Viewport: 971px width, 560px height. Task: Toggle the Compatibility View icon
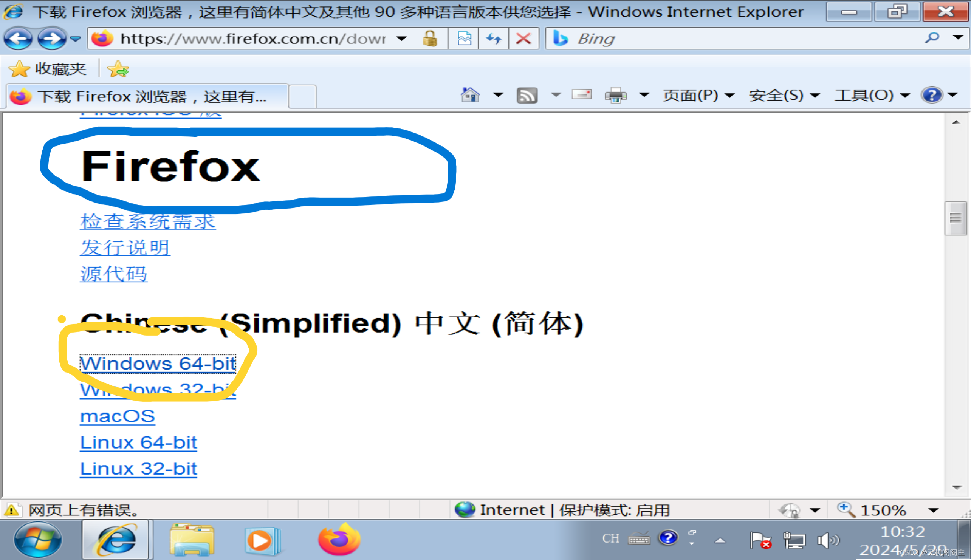pos(464,39)
